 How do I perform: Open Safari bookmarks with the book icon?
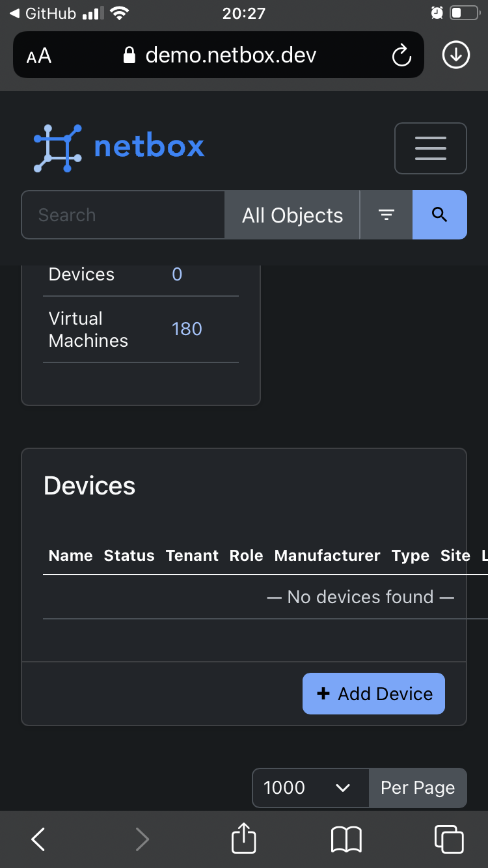click(346, 839)
